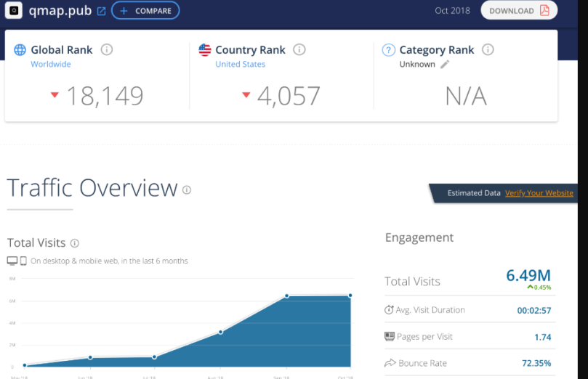Viewport: 588px width, 379px height.
Task: Click the Oct '18 data point on chart
Action: coord(350,296)
